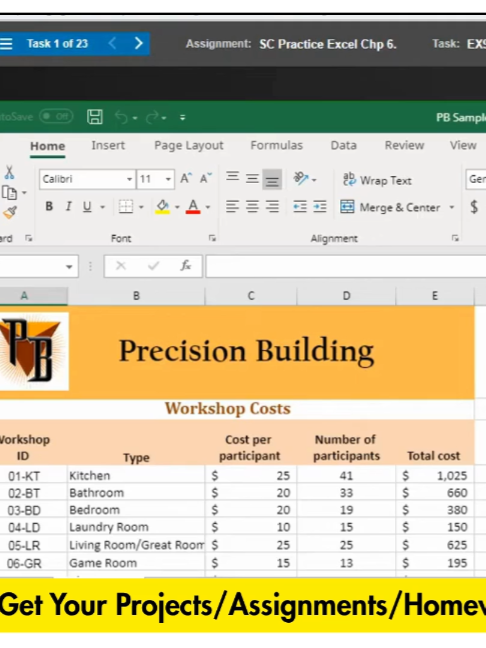Screen dimensions: 486x648
Task: Toggle the AutoSave switch
Action: 56,117
